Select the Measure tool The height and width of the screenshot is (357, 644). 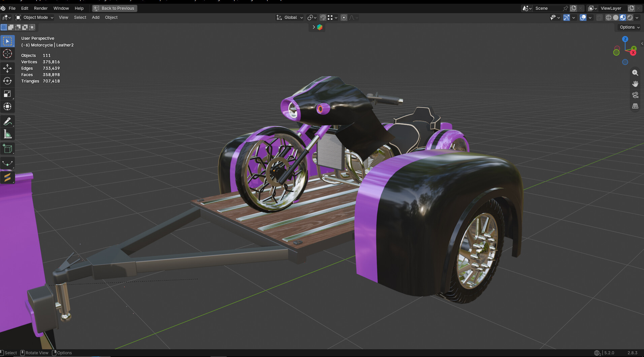(x=7, y=134)
